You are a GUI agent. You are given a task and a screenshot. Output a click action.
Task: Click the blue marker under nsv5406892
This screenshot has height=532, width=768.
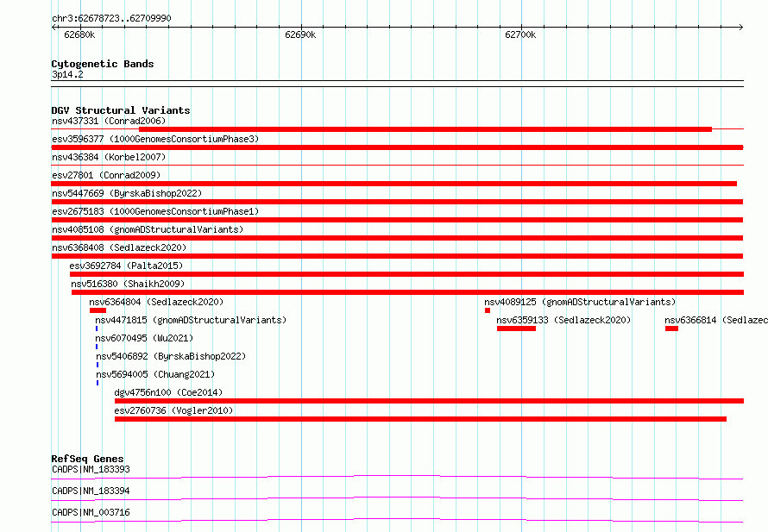tap(98, 365)
